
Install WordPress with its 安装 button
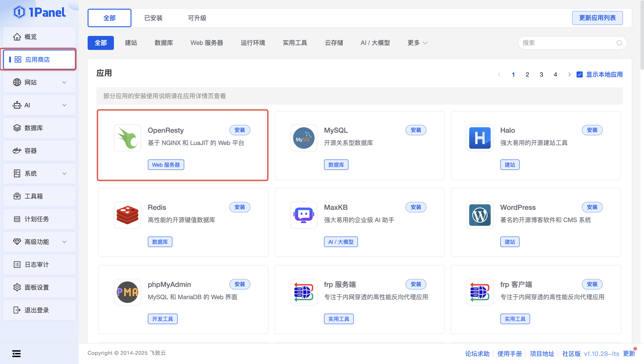pyautogui.click(x=592, y=207)
